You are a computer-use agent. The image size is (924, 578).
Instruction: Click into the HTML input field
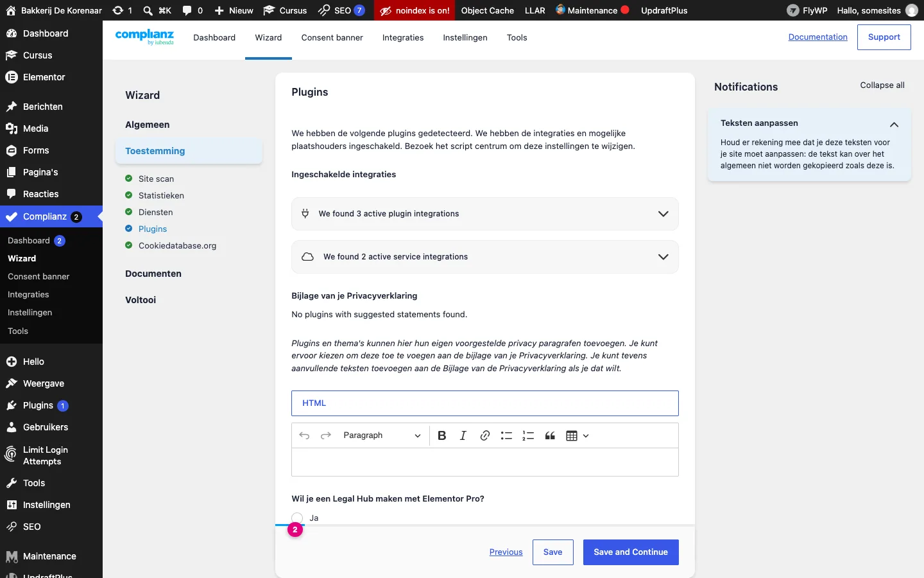(485, 403)
